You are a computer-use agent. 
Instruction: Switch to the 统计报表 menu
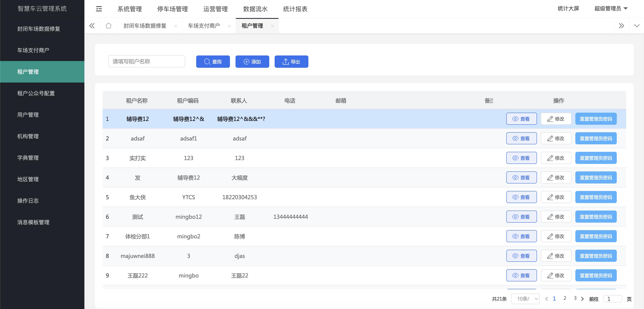[x=295, y=9]
